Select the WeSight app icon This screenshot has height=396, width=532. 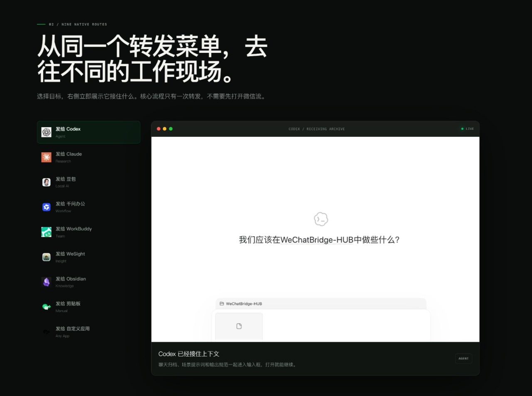click(x=46, y=257)
